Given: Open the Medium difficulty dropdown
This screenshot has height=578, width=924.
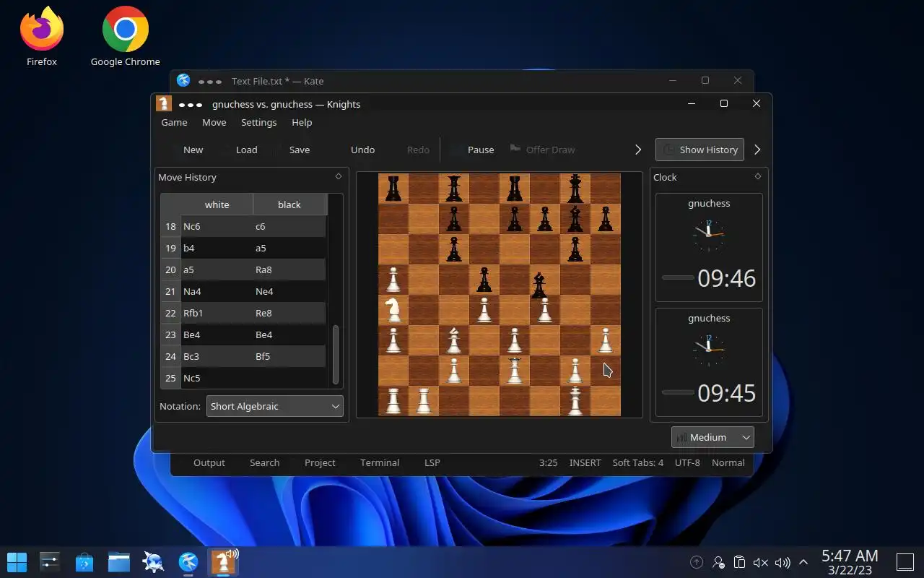Looking at the screenshot, I should (x=712, y=437).
